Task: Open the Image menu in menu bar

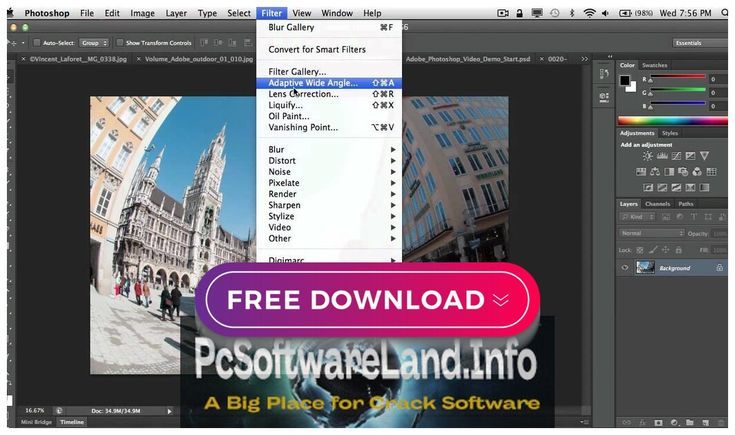Action: coord(142,13)
